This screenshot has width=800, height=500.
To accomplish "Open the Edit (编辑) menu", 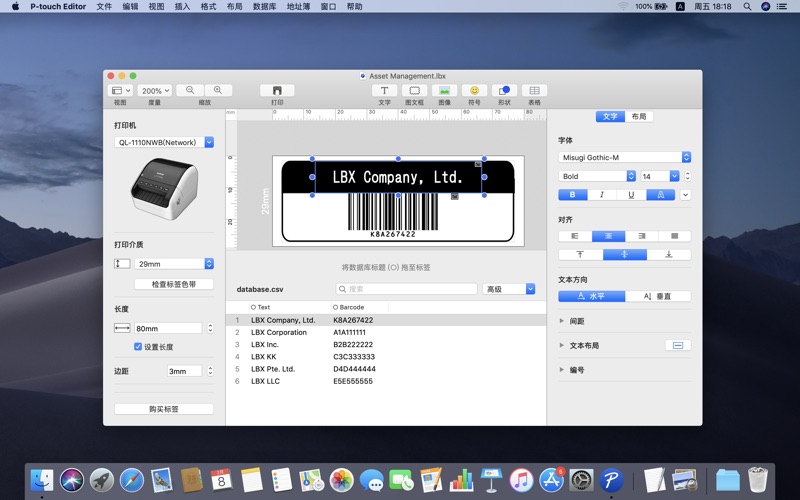I will pyautogui.click(x=130, y=7).
